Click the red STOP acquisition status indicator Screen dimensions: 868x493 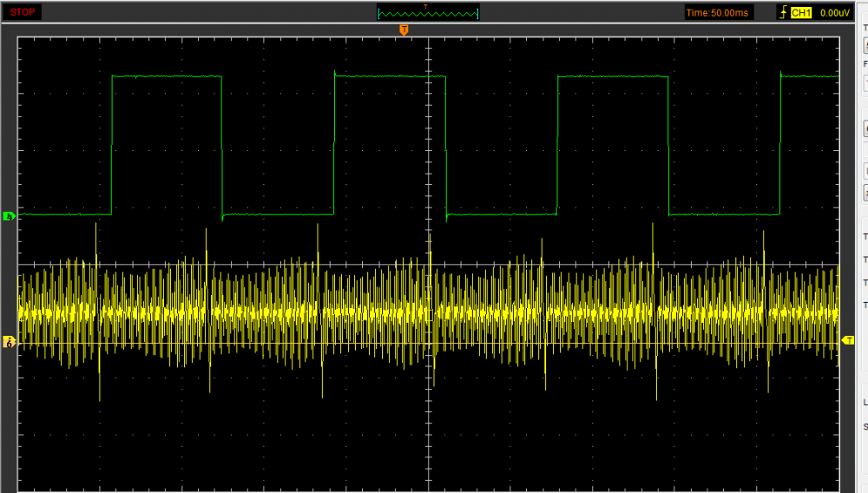click(x=23, y=12)
